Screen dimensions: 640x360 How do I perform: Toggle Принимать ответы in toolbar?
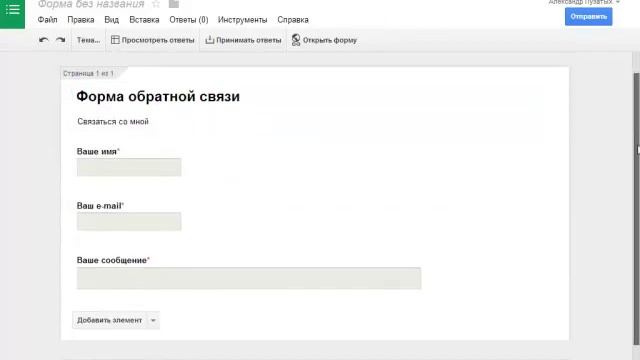(243, 40)
